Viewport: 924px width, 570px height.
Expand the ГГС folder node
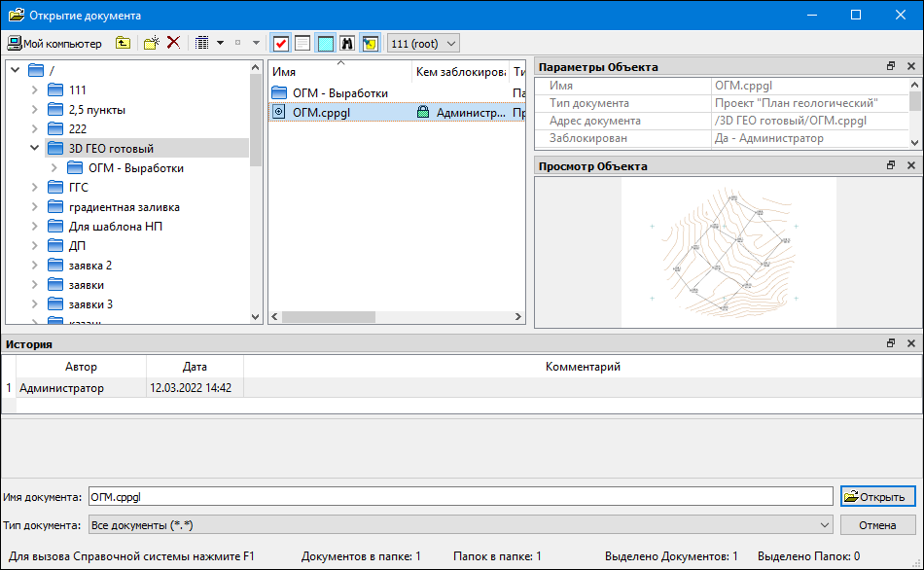tap(34, 187)
